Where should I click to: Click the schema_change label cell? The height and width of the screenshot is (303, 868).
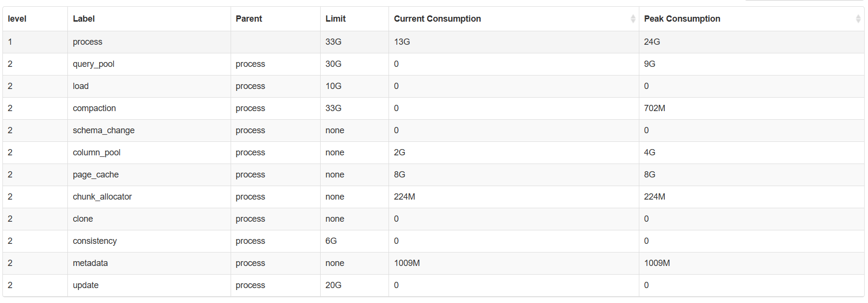point(104,130)
